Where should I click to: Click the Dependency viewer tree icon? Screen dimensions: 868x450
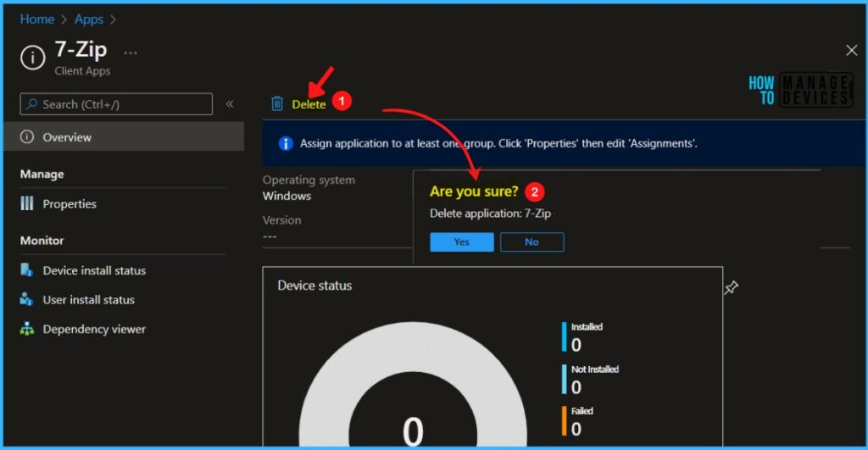(26, 329)
